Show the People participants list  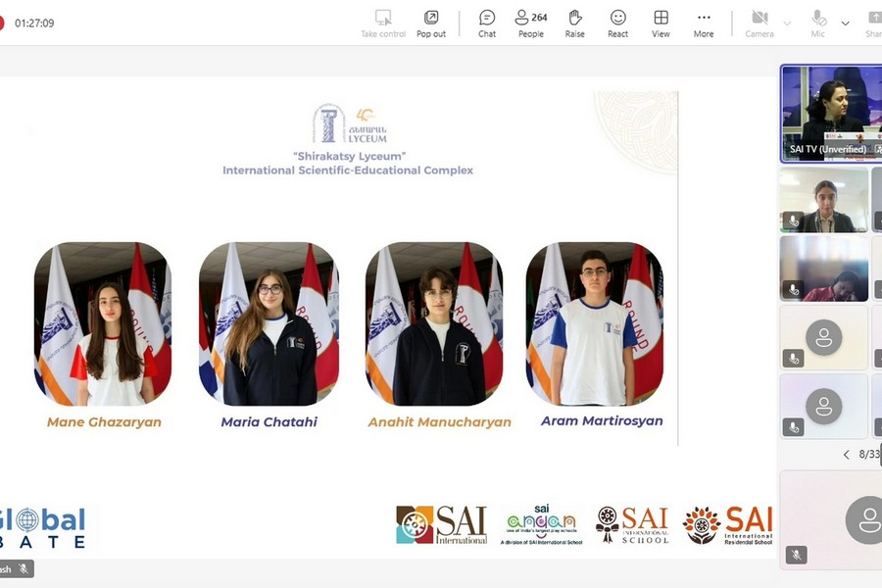coord(531,23)
